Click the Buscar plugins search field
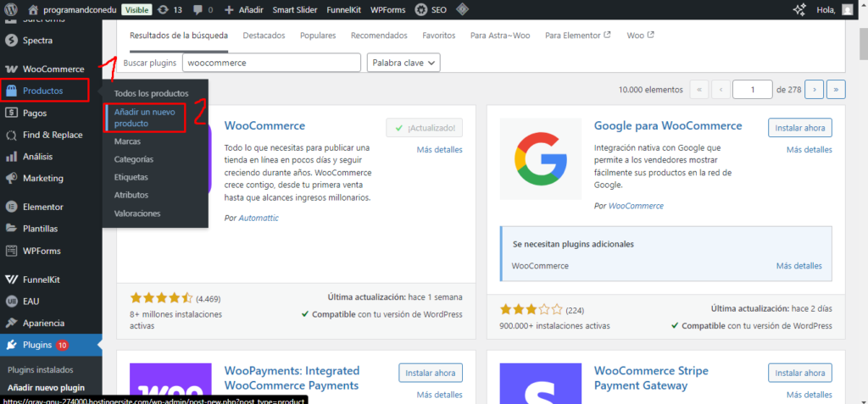Image resolution: width=868 pixels, height=404 pixels. (271, 63)
